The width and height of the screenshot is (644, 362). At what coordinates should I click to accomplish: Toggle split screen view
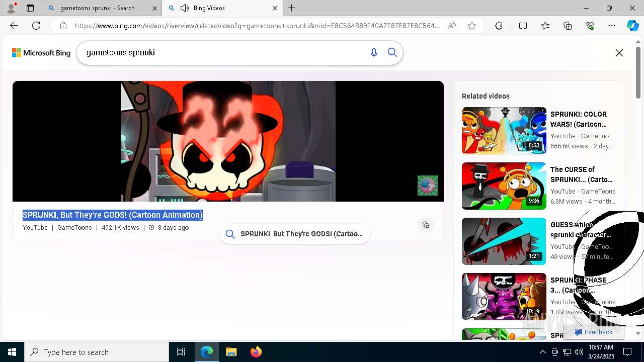click(x=523, y=26)
